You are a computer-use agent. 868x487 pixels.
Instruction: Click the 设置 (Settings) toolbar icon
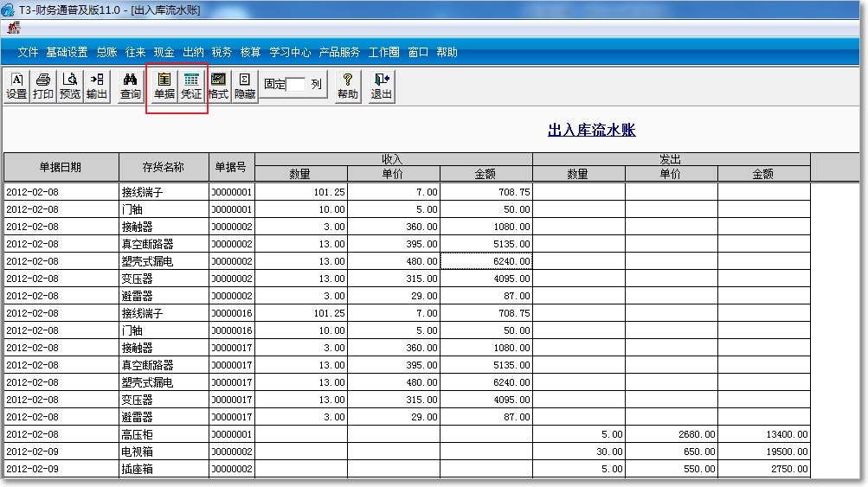click(x=16, y=86)
